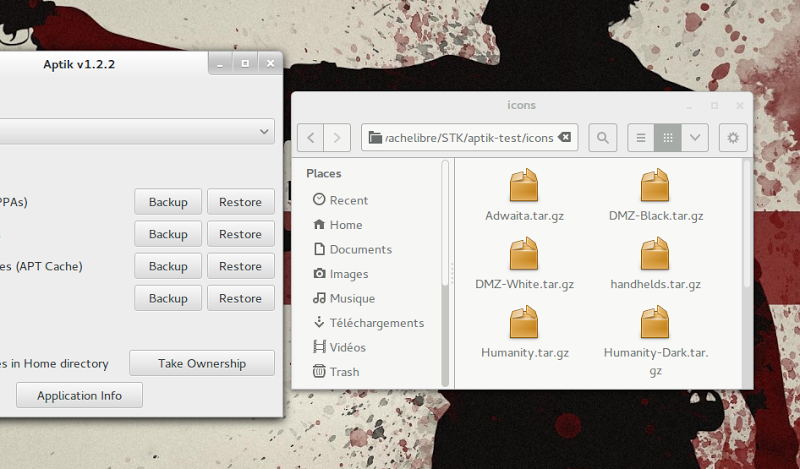The height and width of the screenshot is (469, 800).
Task: Click the forward navigation arrow in Files
Action: pos(338,138)
